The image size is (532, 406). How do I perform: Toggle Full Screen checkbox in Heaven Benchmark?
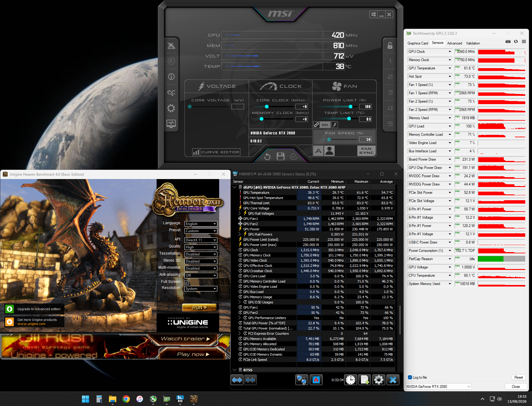coord(187,282)
